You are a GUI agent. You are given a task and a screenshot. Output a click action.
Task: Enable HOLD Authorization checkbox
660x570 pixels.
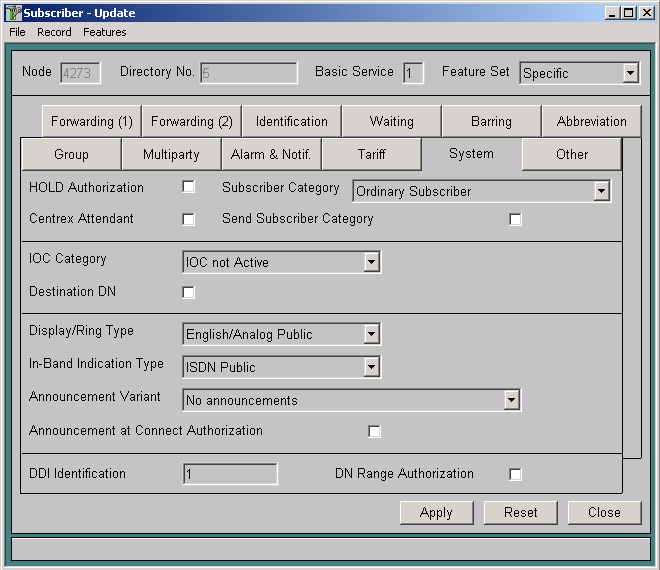(188, 187)
